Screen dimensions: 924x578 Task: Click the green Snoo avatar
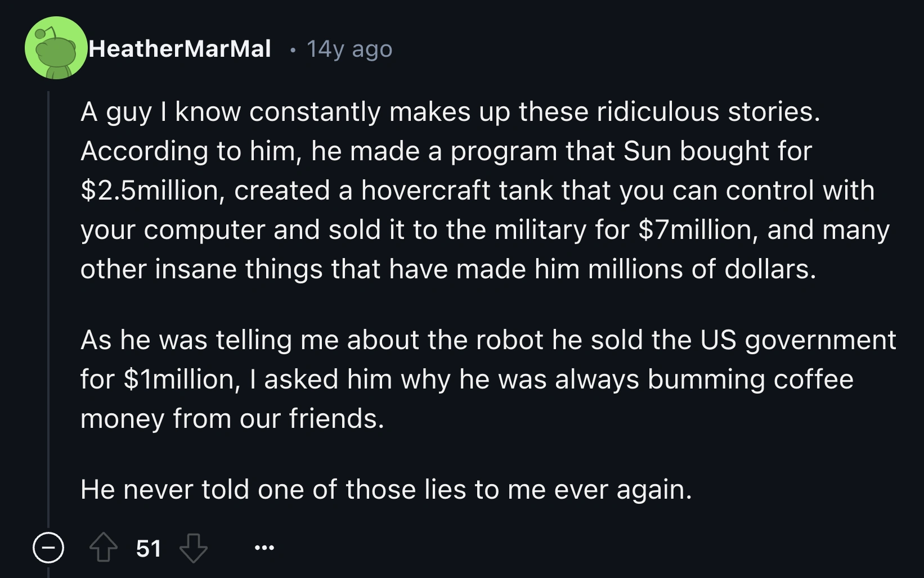pos(56,48)
